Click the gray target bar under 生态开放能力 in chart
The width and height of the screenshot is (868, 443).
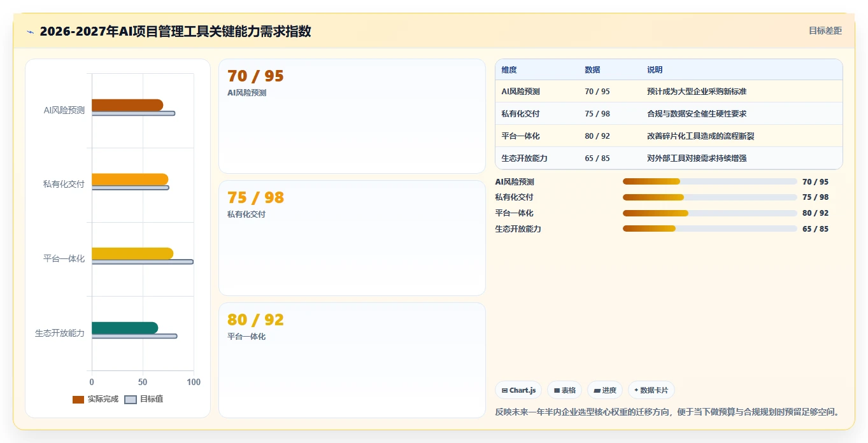(x=134, y=336)
